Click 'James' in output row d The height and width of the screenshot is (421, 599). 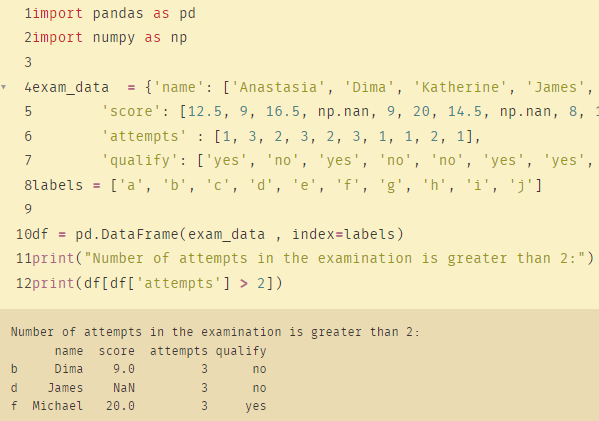click(65, 388)
